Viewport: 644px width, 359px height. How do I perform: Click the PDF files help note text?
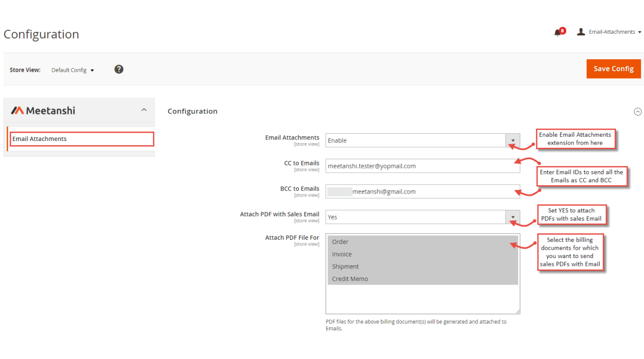tap(416, 325)
